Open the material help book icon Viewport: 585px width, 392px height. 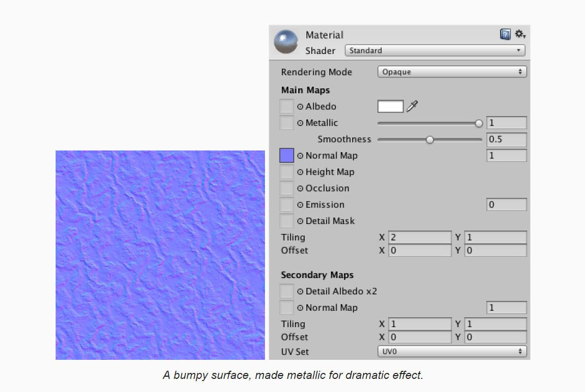[505, 34]
